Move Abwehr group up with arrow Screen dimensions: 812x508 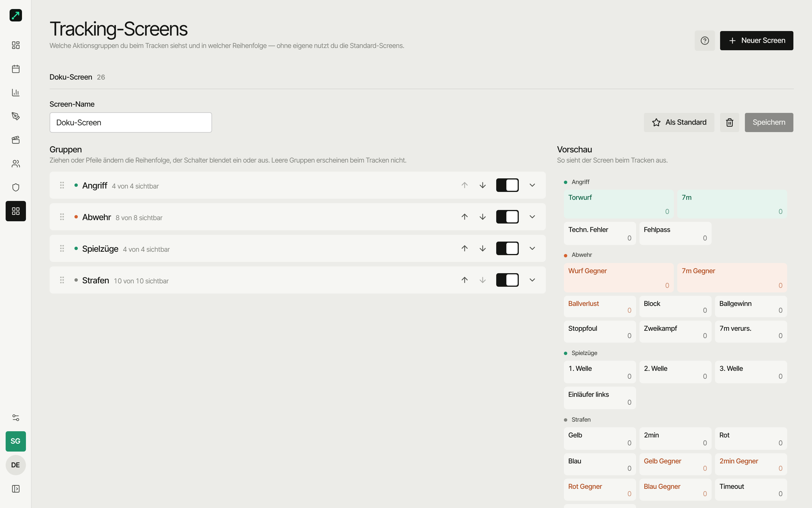(x=464, y=217)
